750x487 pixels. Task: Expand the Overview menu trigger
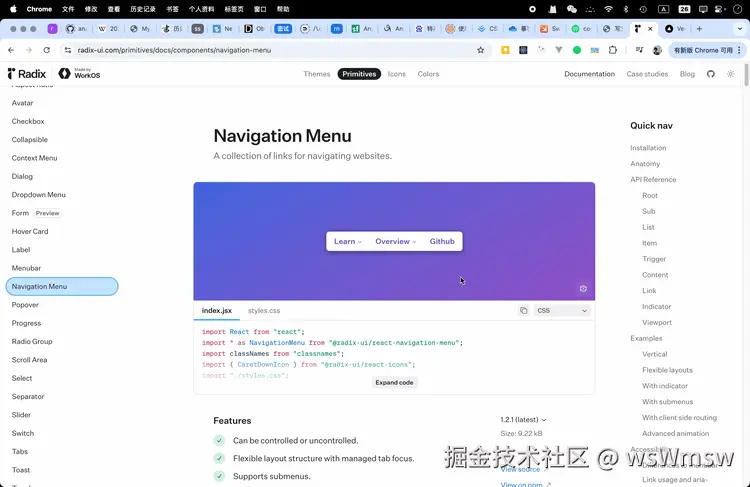pyautogui.click(x=396, y=241)
